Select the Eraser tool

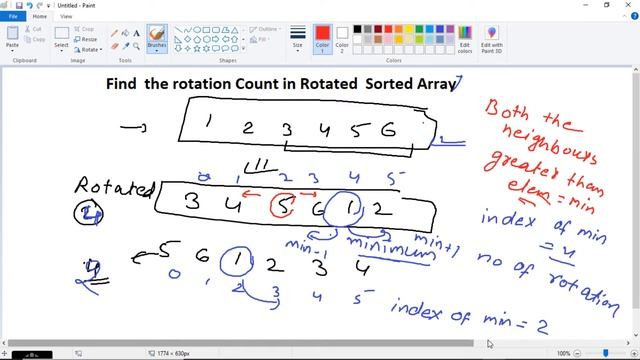114,46
